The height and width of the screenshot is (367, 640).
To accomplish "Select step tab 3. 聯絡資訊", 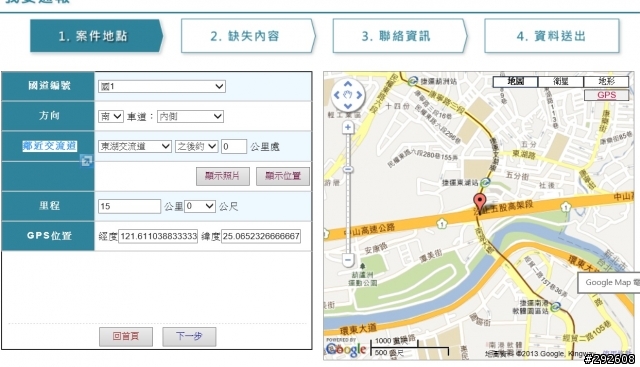I will [x=400, y=36].
